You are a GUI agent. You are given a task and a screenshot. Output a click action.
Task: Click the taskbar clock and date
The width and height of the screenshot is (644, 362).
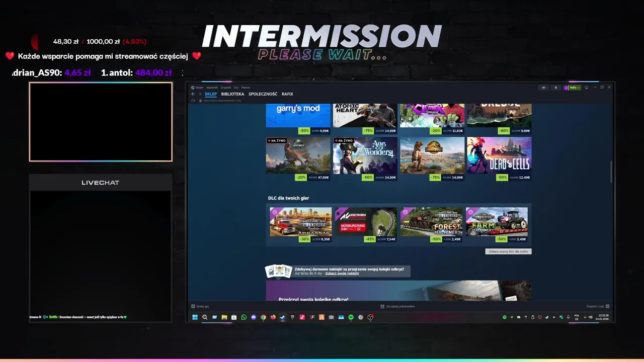pyautogui.click(x=603, y=317)
